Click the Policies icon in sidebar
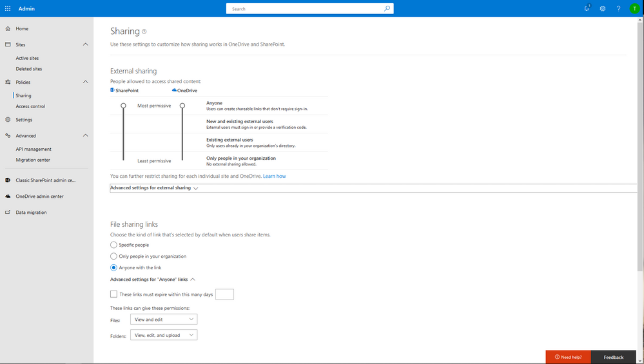The height and width of the screenshot is (364, 644). (8, 82)
